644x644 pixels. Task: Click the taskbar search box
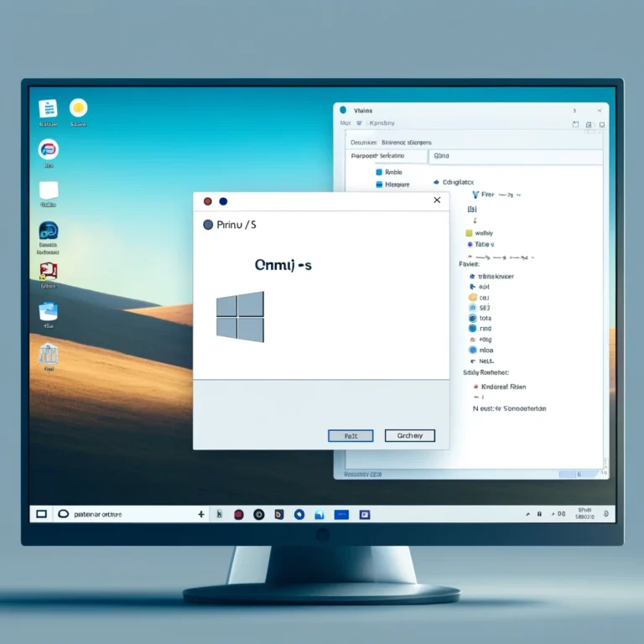(x=117, y=514)
